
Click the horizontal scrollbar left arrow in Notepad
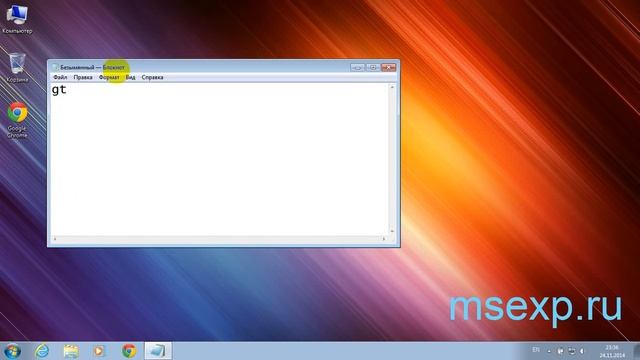[55, 239]
